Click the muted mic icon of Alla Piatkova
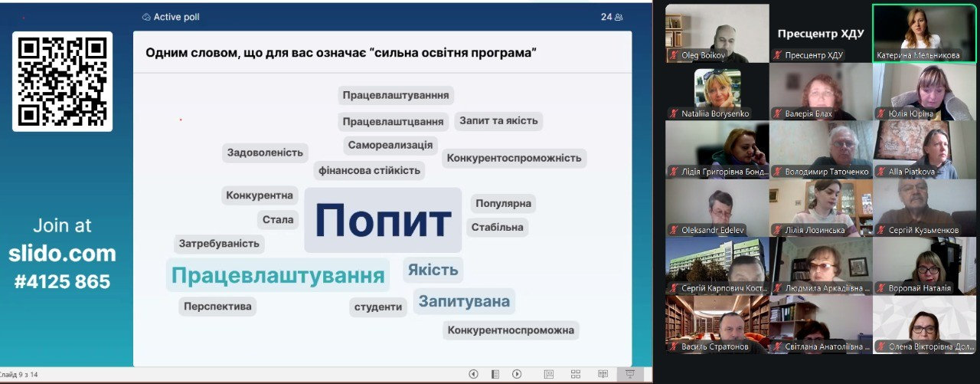This screenshot has width=980, height=384. [x=881, y=172]
